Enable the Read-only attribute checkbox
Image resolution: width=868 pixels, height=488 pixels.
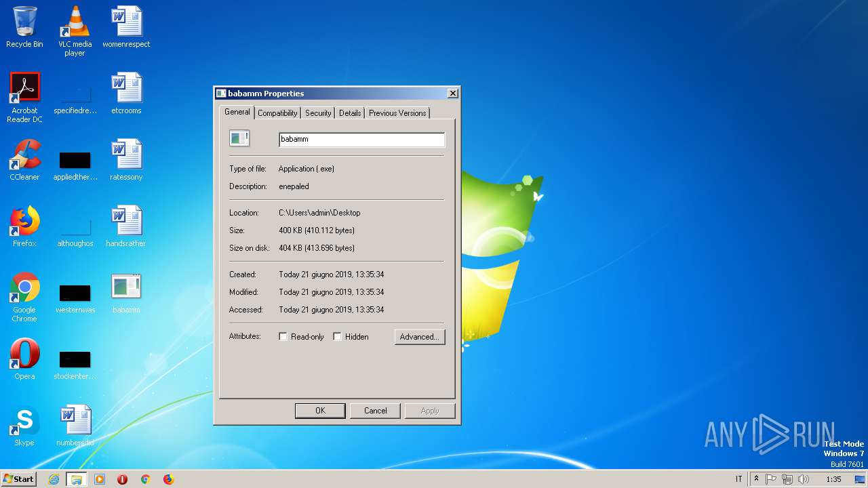pyautogui.click(x=283, y=337)
